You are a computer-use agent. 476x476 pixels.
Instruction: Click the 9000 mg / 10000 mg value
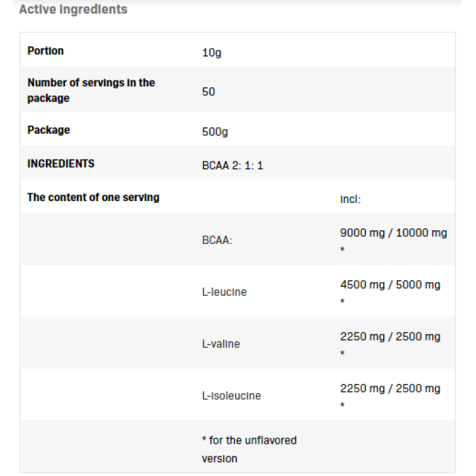[x=393, y=233]
